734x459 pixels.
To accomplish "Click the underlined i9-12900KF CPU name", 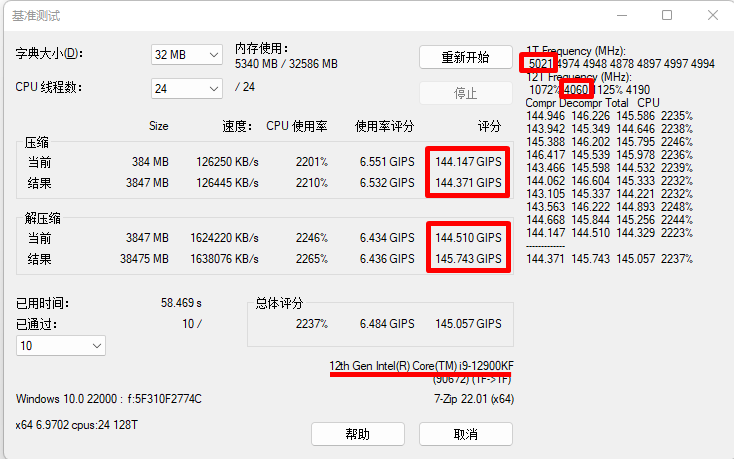I will point(420,365).
